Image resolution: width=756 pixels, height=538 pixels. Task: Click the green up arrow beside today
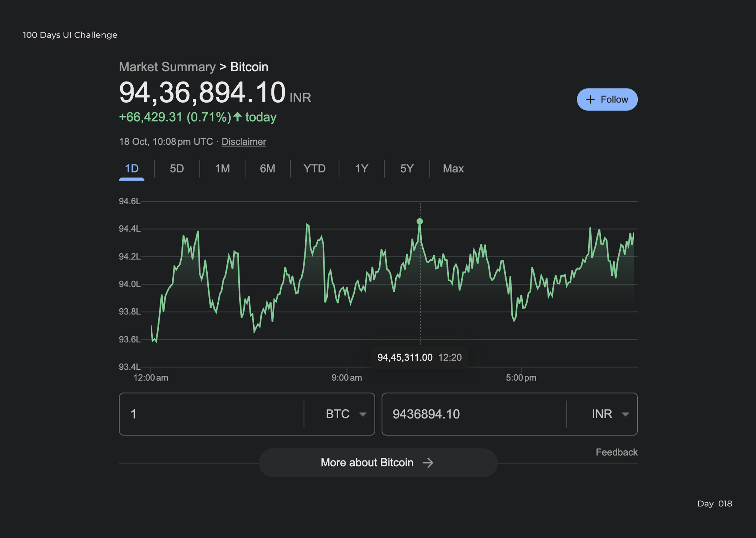pos(237,117)
